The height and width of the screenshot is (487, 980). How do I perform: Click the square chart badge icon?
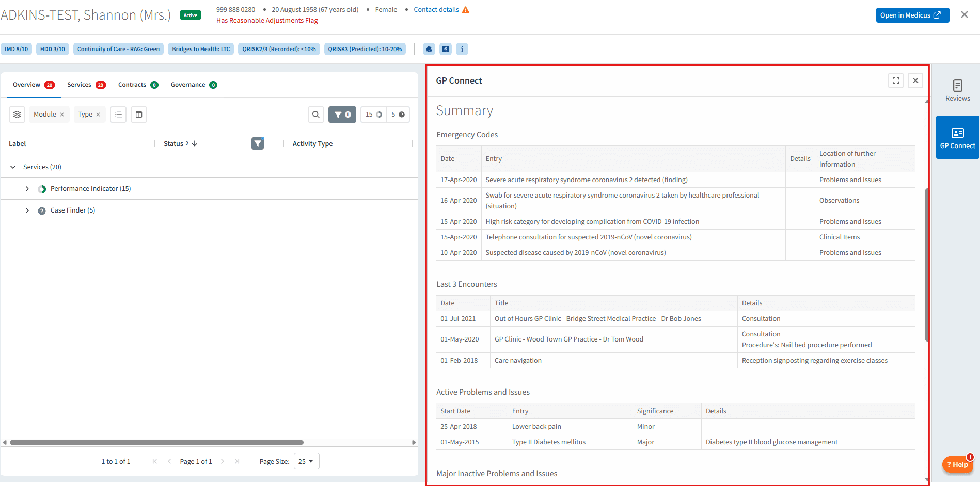446,49
